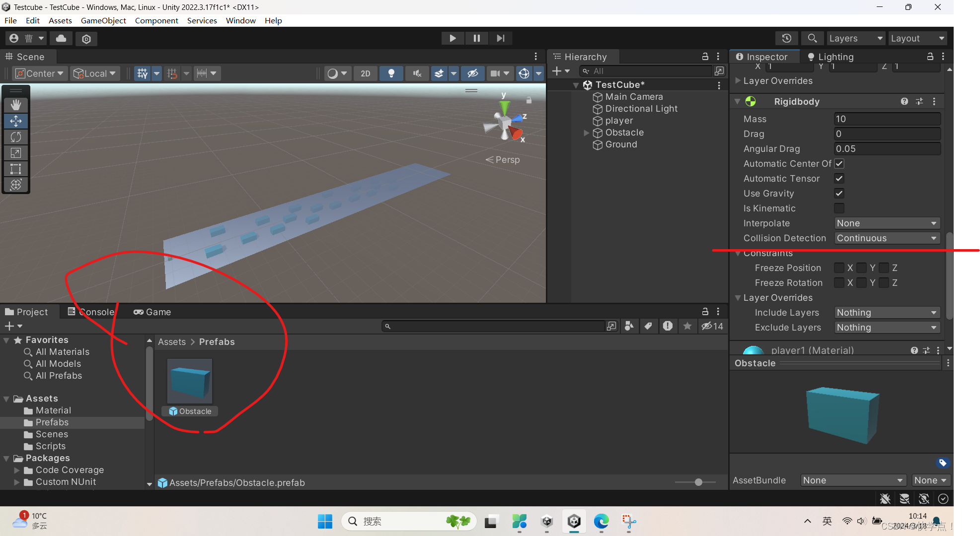
Task: Select the Rotate tool
Action: point(16,137)
